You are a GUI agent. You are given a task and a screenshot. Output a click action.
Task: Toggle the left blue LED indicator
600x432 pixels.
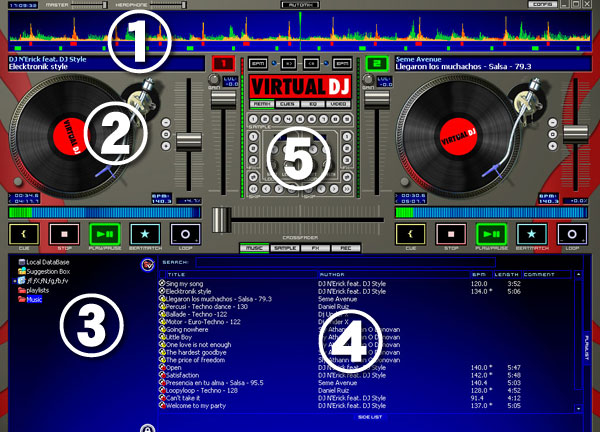pos(274,63)
